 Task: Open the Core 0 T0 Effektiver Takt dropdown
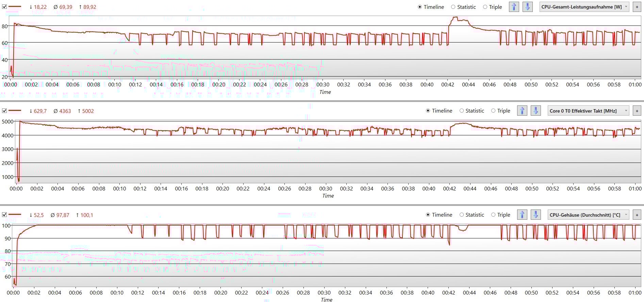pos(589,111)
